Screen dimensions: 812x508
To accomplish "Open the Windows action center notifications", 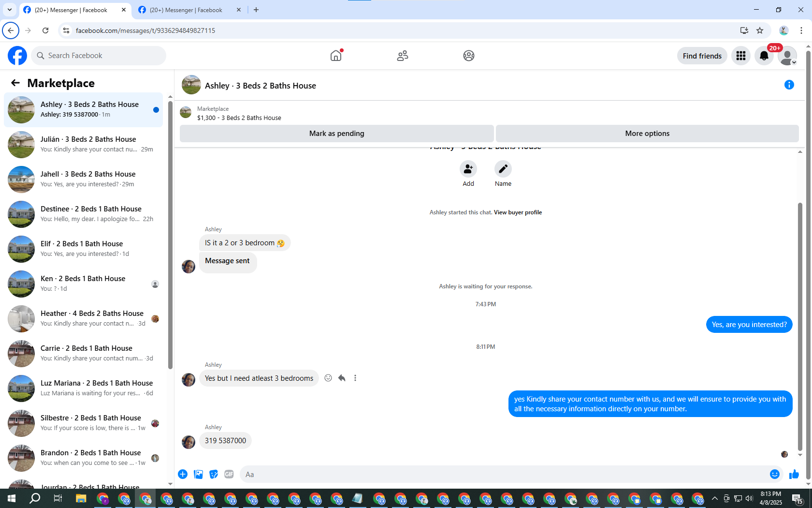I will pos(797,498).
